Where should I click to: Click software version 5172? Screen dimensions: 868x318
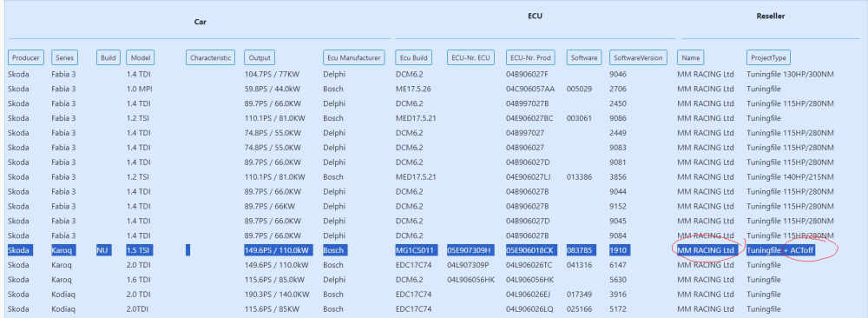point(618,308)
